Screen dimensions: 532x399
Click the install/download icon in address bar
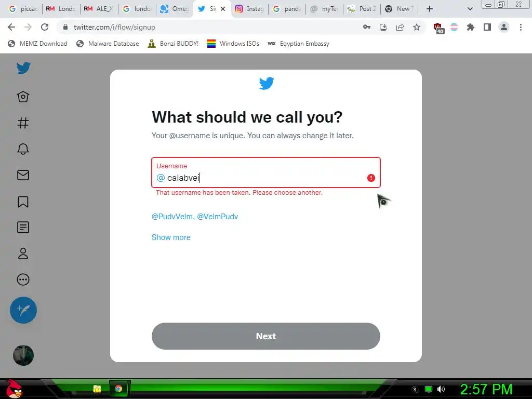(383, 27)
